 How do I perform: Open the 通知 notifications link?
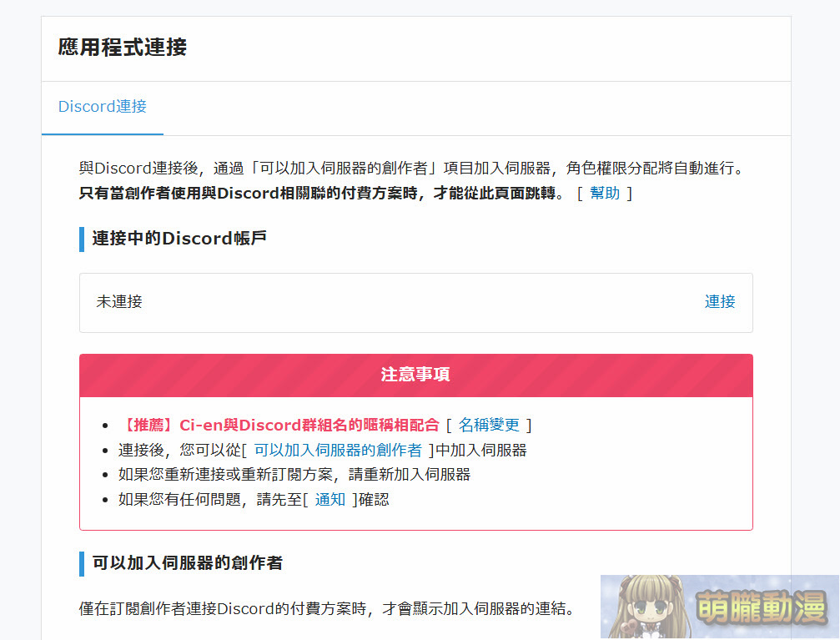(329, 500)
